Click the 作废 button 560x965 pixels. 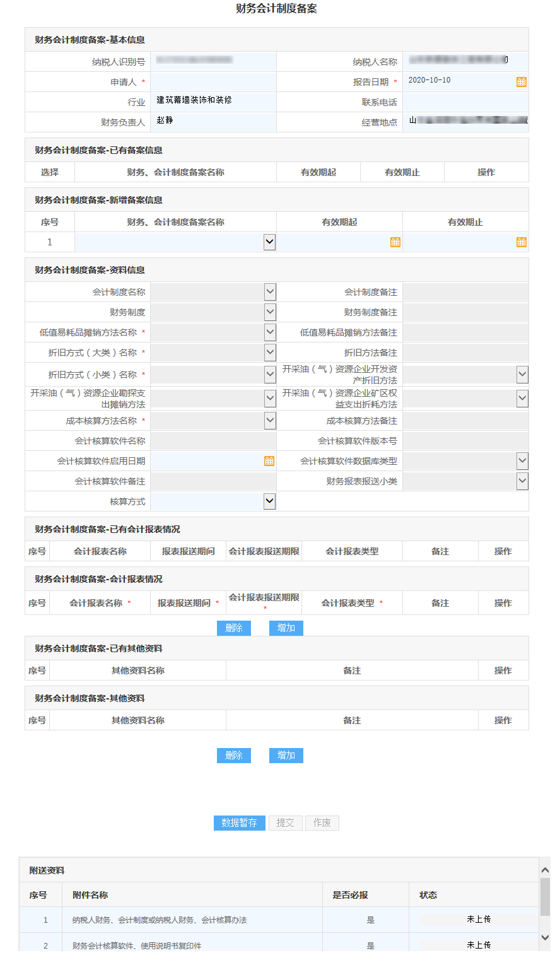pos(322,823)
